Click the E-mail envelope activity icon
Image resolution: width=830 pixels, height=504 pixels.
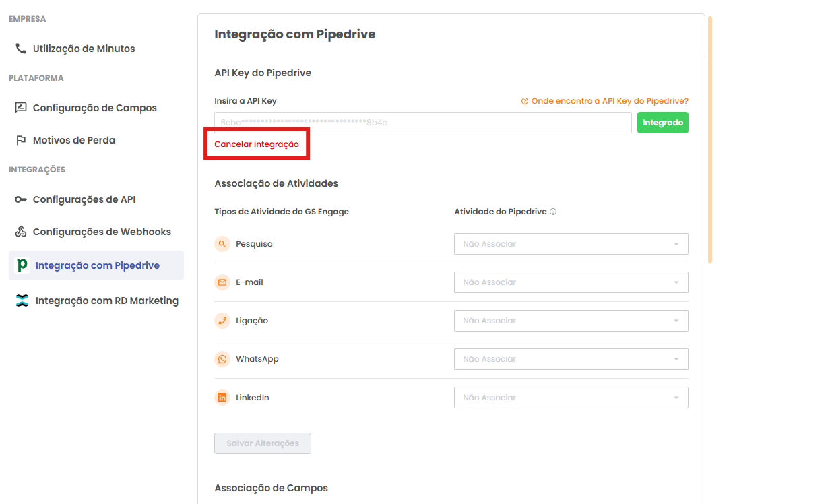click(x=222, y=282)
